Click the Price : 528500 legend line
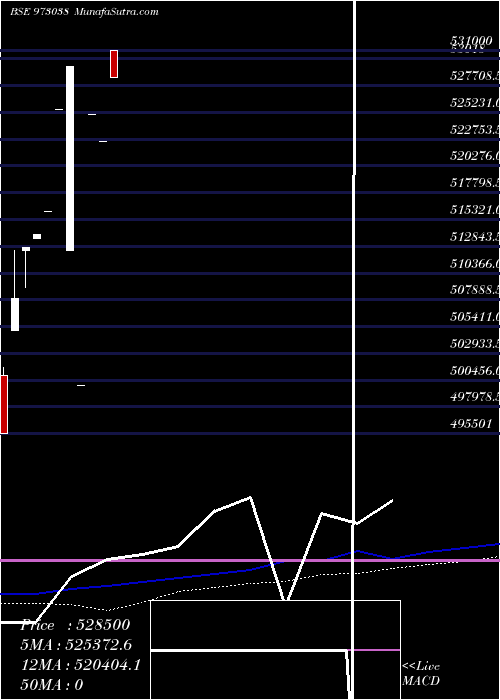 point(75,625)
